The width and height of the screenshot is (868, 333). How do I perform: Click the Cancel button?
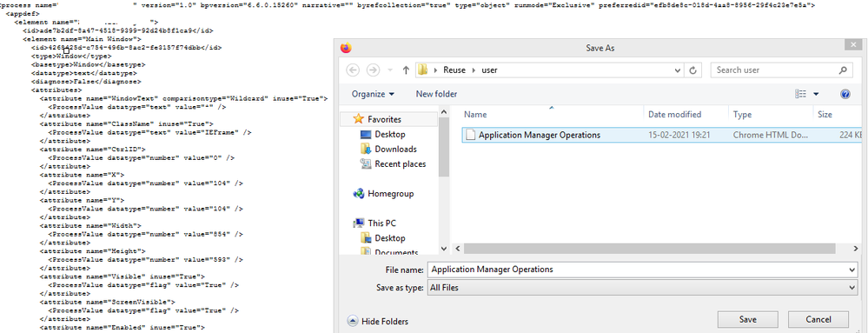coord(818,320)
